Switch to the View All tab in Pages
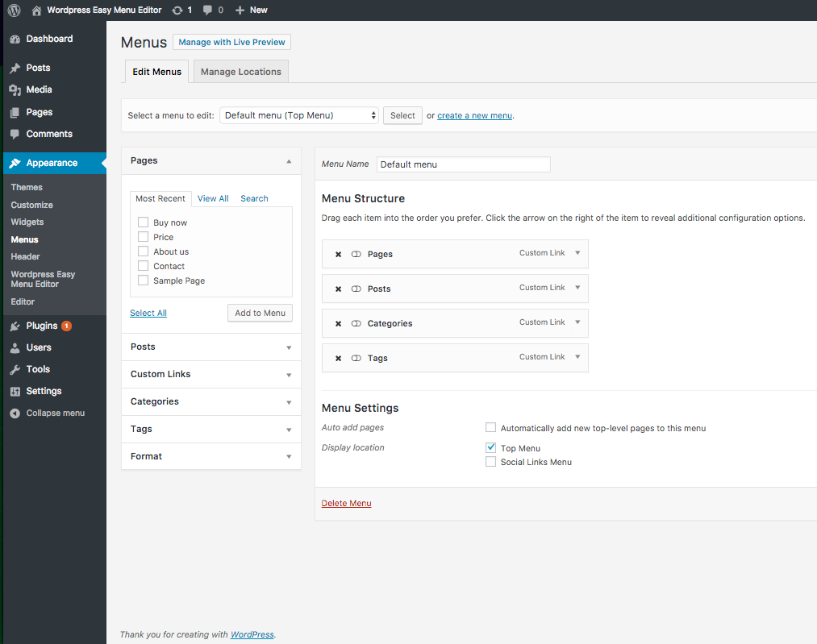Image resolution: width=817 pixels, height=644 pixels. [x=212, y=198]
